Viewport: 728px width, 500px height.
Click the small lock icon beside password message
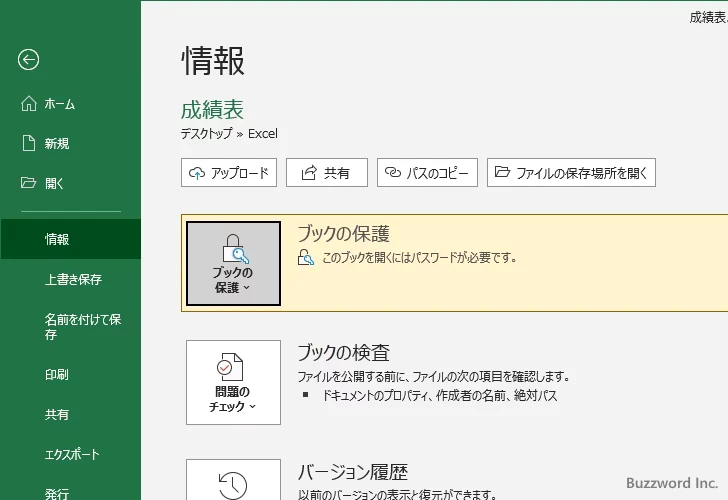pyautogui.click(x=306, y=257)
